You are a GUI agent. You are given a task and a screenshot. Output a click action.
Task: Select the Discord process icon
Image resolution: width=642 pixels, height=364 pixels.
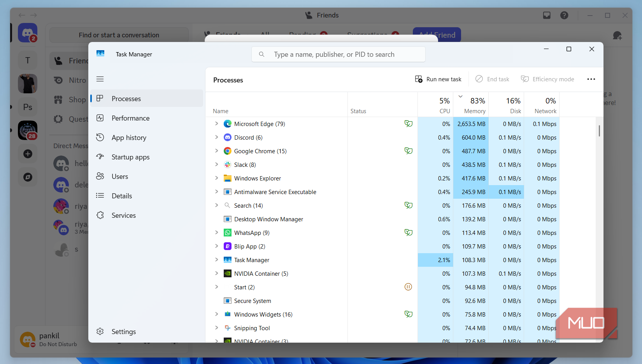click(x=228, y=137)
